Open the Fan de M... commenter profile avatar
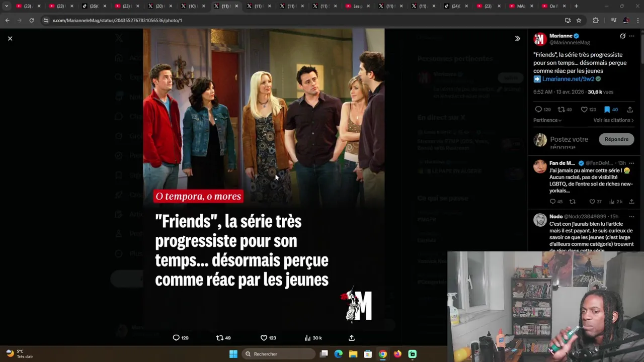The height and width of the screenshot is (362, 644). click(540, 166)
